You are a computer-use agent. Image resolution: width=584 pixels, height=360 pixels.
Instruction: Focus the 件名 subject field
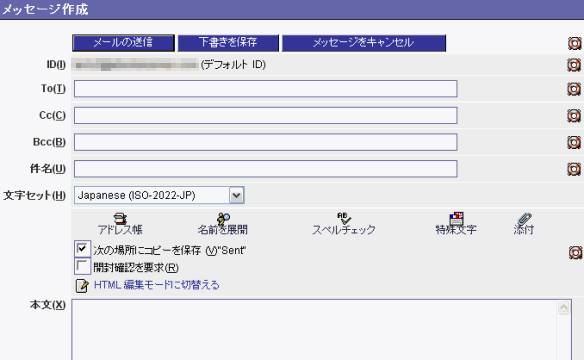266,169
